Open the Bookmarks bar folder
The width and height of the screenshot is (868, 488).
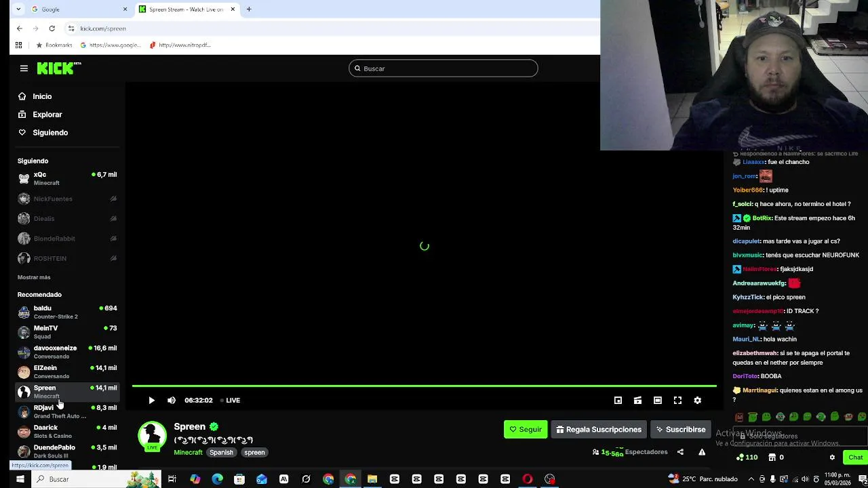click(54, 45)
